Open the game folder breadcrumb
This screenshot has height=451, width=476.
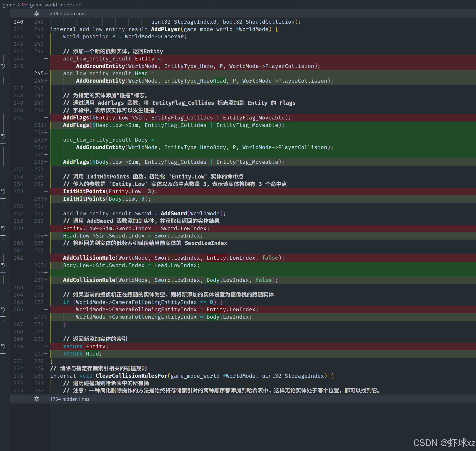[x=9, y=5]
